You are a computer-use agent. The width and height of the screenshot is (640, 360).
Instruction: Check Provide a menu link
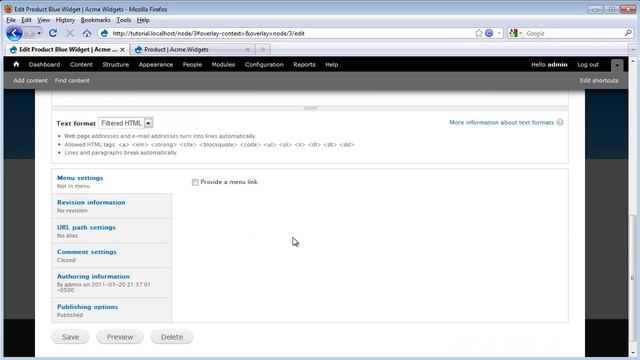point(195,182)
